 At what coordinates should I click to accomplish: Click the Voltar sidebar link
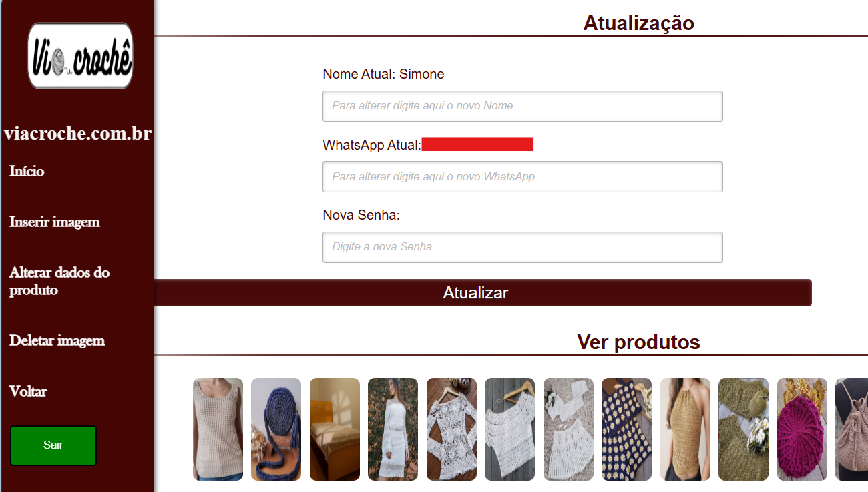click(28, 391)
